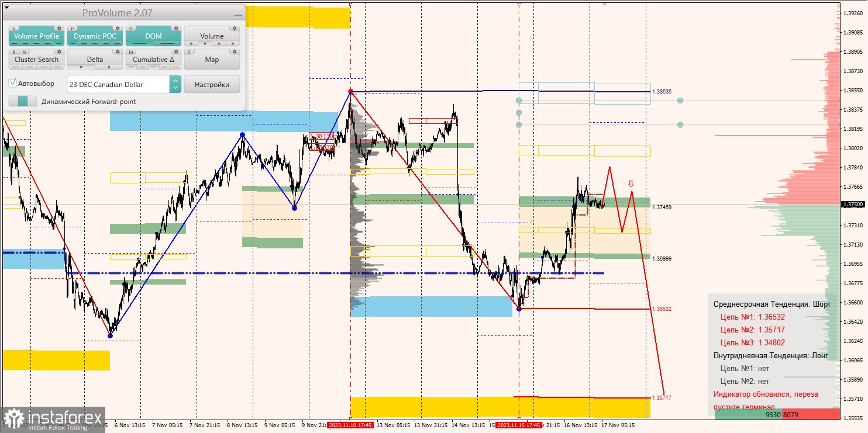
Task: Click the 2023.11.10 17:45 date marker
Action: pyautogui.click(x=350, y=425)
